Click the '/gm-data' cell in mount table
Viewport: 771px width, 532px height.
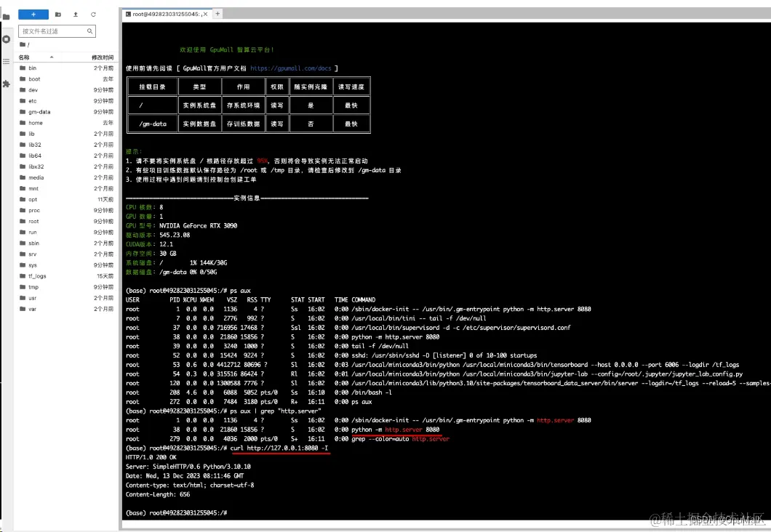click(153, 124)
